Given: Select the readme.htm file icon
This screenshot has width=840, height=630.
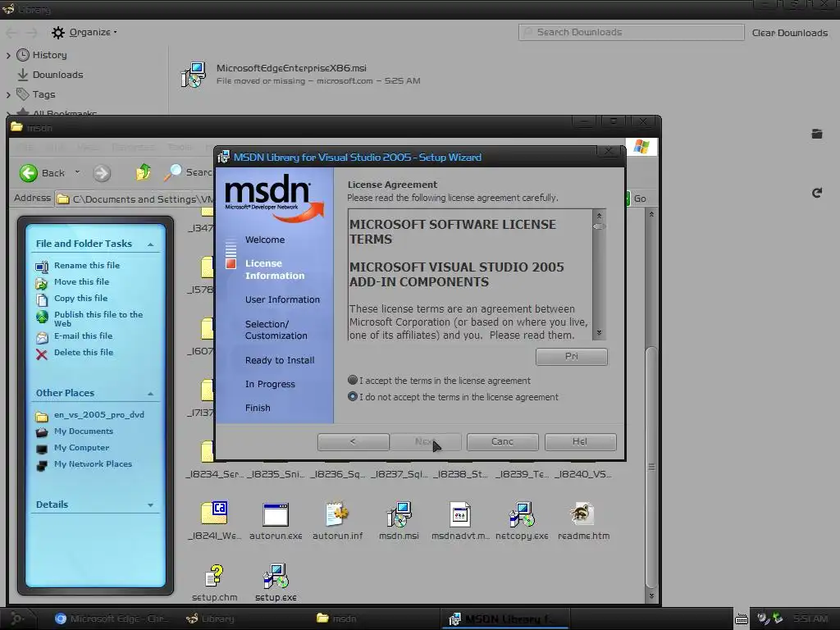Looking at the screenshot, I should (x=583, y=514).
